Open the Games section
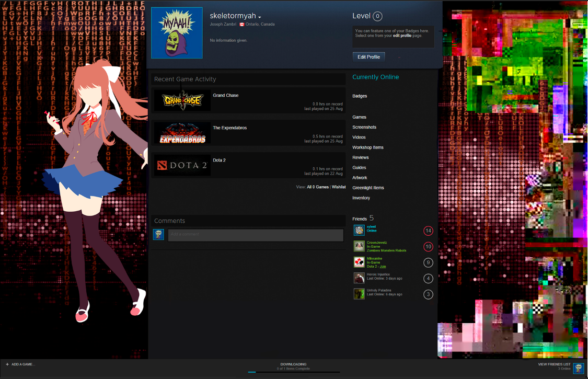 click(359, 117)
